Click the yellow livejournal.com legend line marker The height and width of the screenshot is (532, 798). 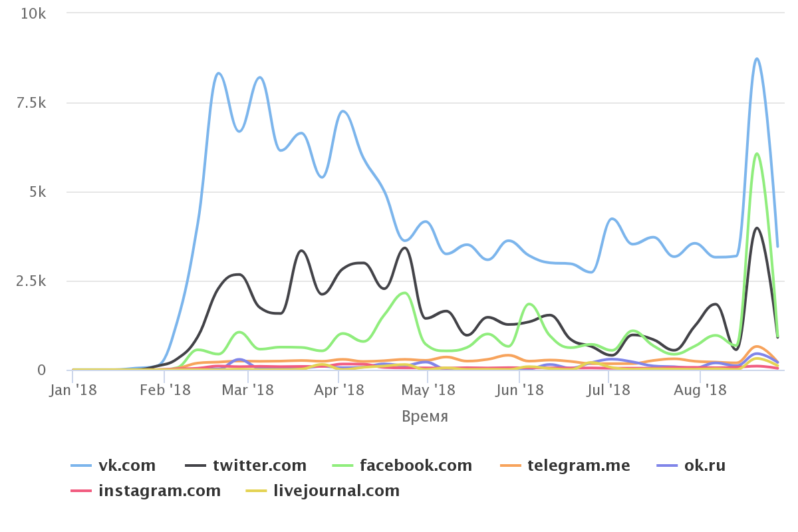click(x=255, y=491)
